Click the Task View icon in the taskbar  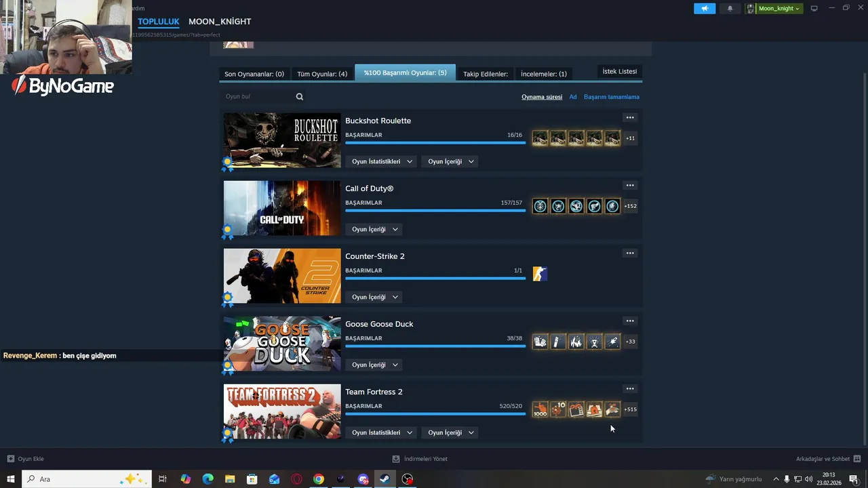coord(163,479)
